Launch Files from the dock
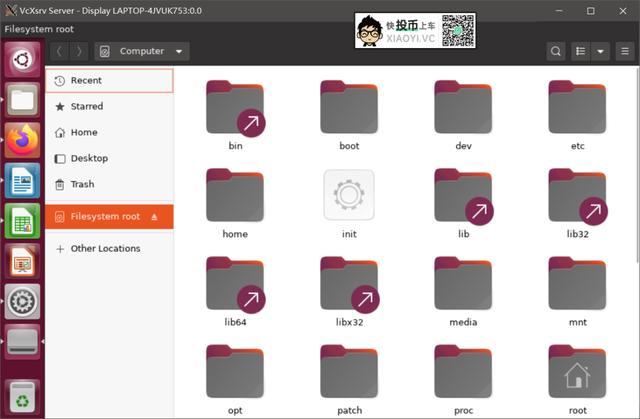Image resolution: width=640 pixels, height=419 pixels. 22,100
